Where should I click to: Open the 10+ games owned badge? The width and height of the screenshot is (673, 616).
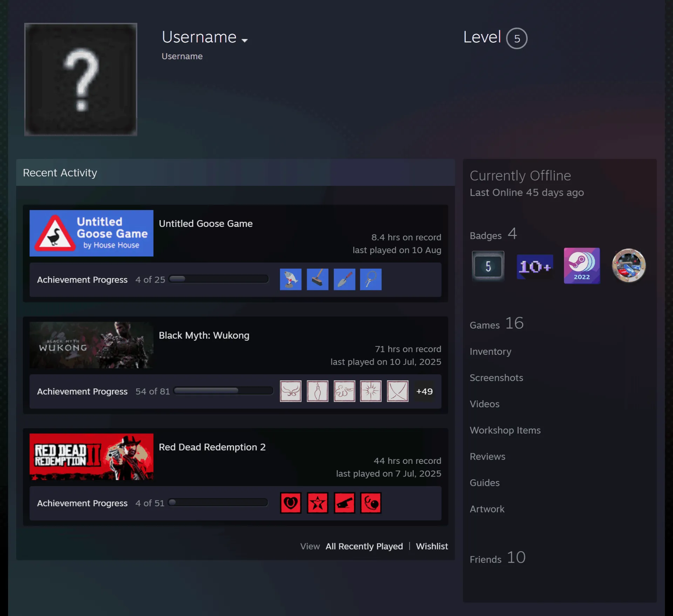point(535,266)
